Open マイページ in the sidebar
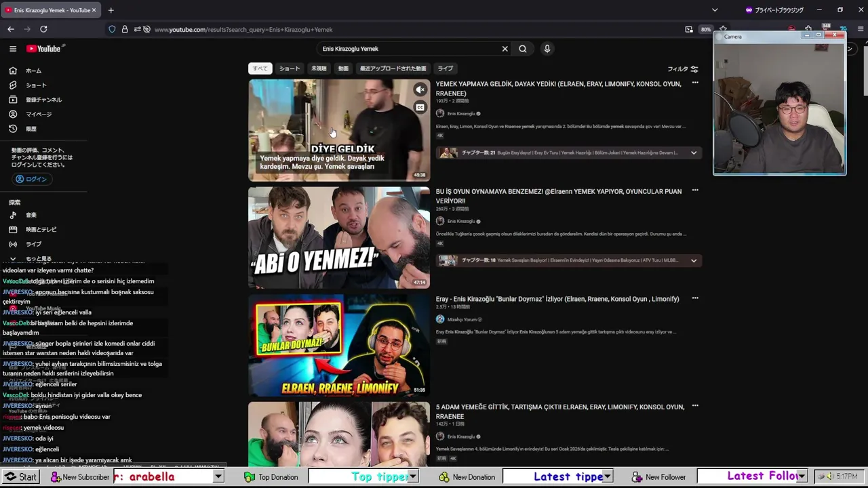Viewport: 868px width, 488px height. coord(31,115)
